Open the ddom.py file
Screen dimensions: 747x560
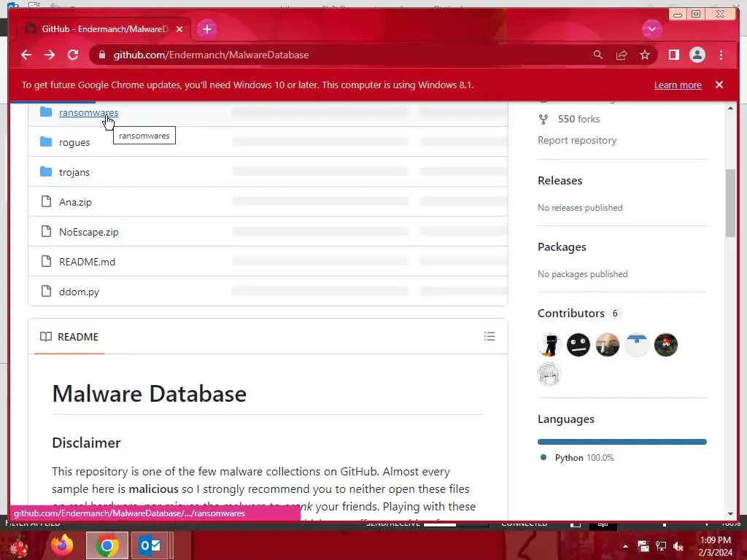click(x=79, y=292)
